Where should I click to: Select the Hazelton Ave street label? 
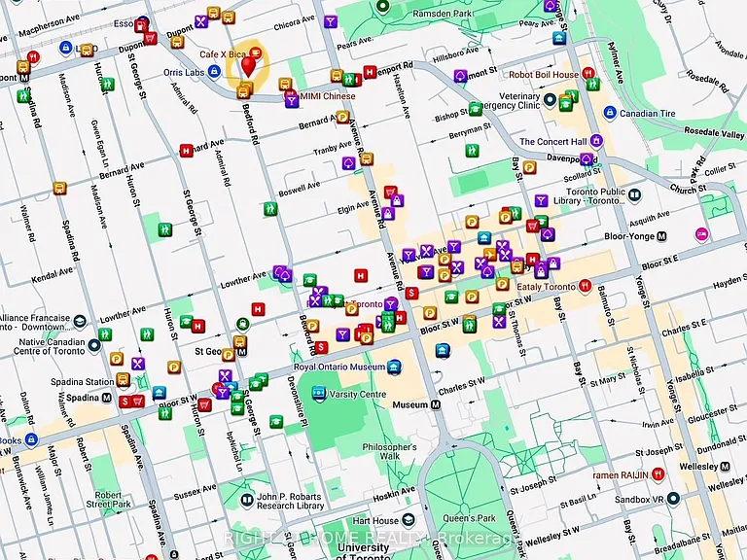click(401, 97)
